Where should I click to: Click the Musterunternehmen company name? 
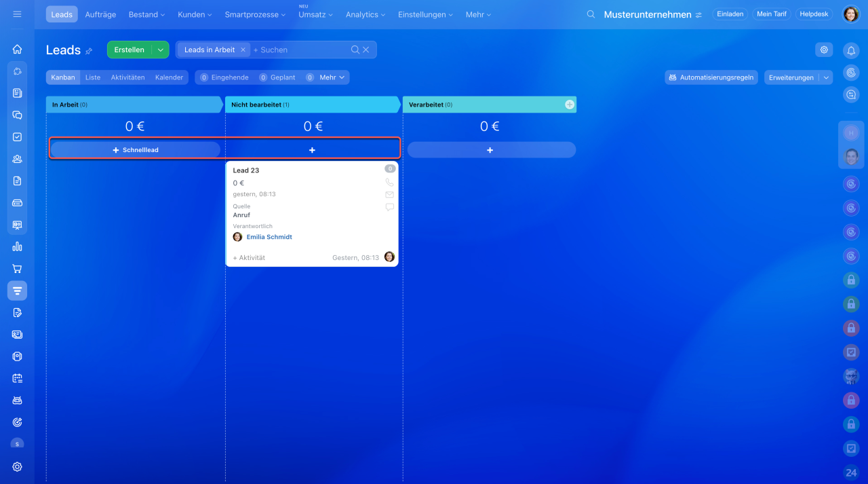pyautogui.click(x=648, y=14)
